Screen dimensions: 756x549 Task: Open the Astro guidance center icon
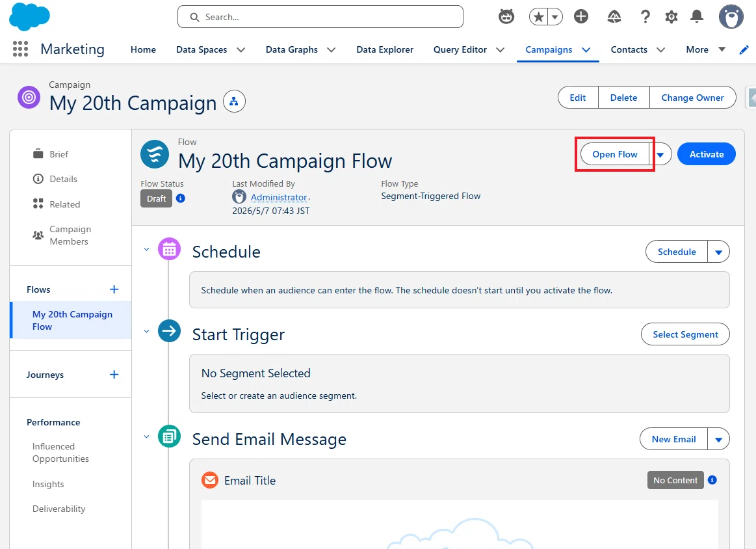pos(506,17)
